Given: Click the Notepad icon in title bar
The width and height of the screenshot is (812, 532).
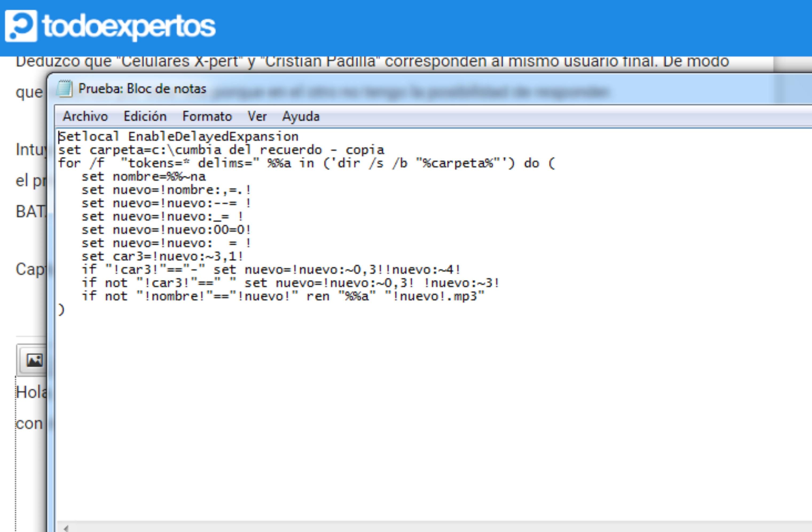Looking at the screenshot, I should coord(64,89).
